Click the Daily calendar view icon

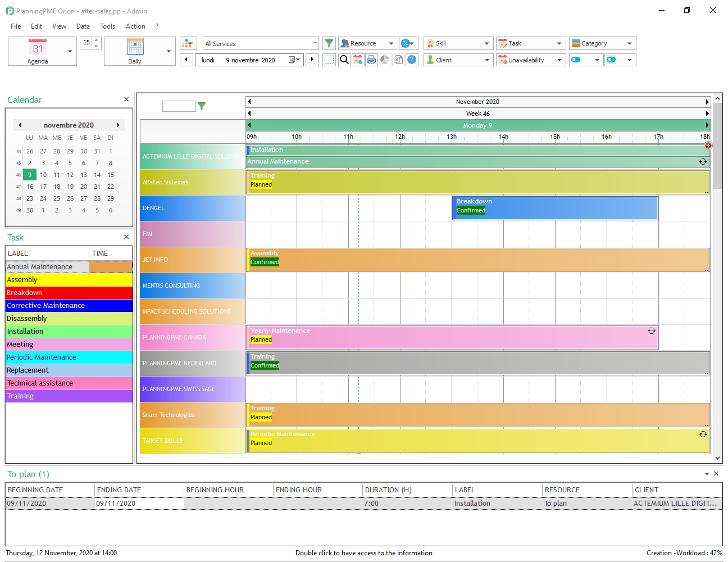(x=135, y=47)
